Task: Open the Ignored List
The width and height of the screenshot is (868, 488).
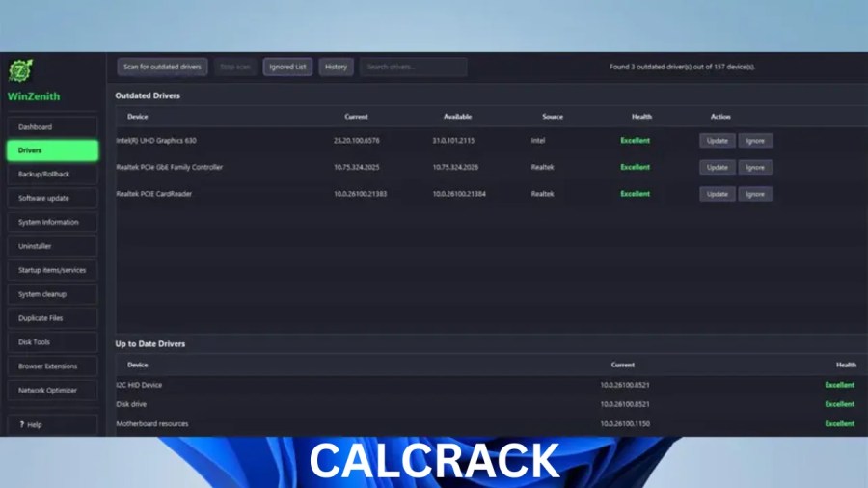Action: (287, 67)
